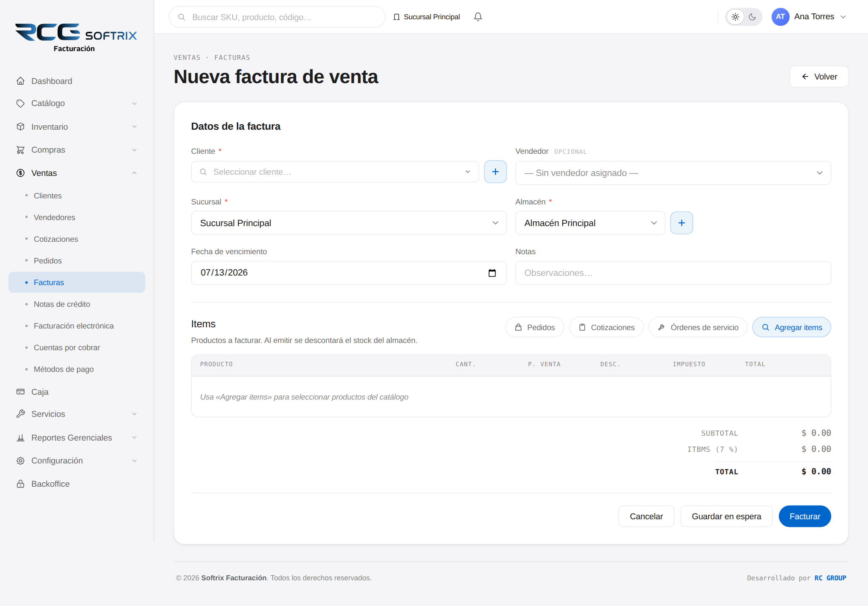Screen dimensions: 868x606
Task: Click the Notas observaciones field
Action: 673,273
